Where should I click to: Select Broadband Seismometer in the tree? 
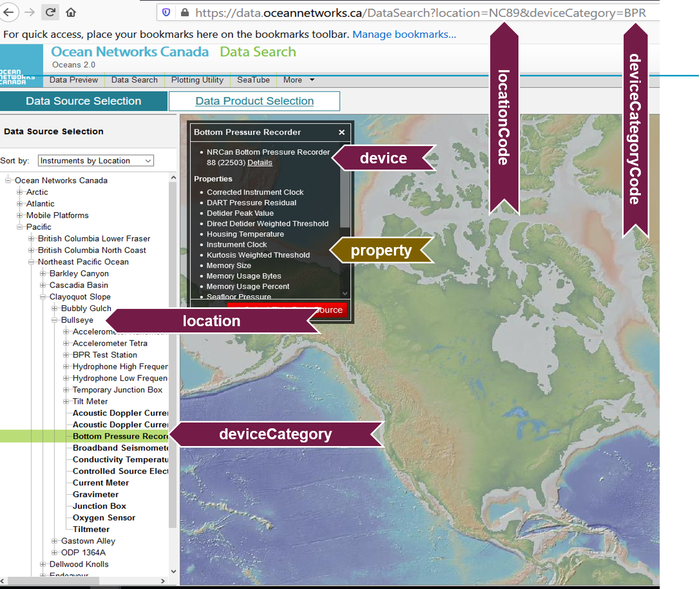coord(120,448)
